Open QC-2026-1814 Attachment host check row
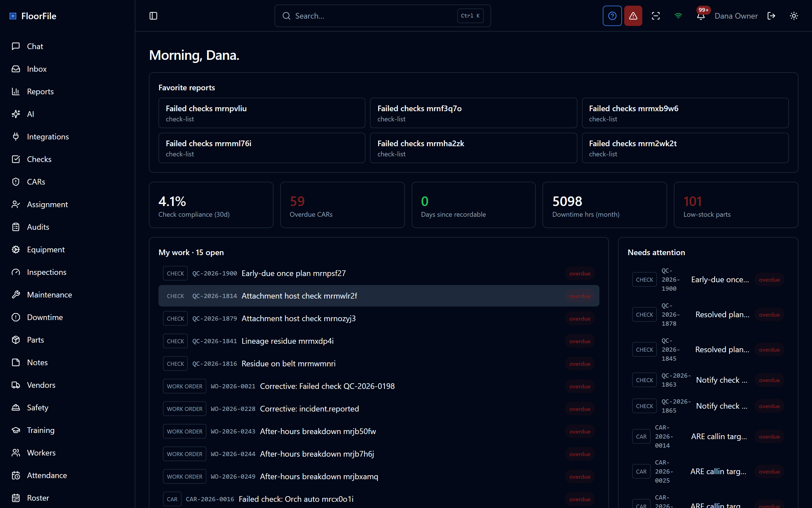Viewport: 812px width, 508px height. 379,296
